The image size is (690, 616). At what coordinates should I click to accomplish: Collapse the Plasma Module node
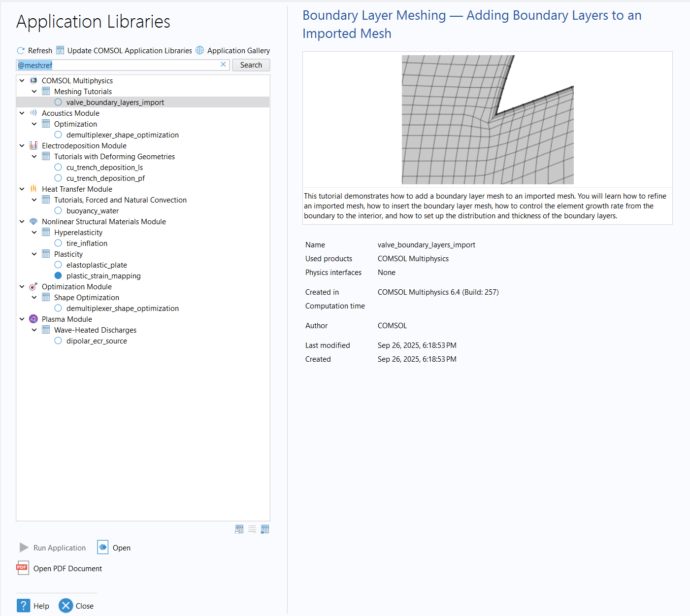point(22,319)
